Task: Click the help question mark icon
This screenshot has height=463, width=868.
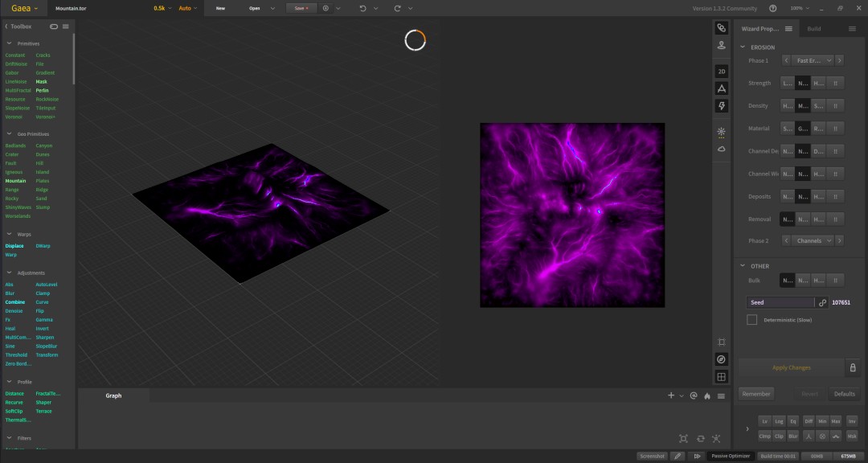Action: pyautogui.click(x=773, y=8)
